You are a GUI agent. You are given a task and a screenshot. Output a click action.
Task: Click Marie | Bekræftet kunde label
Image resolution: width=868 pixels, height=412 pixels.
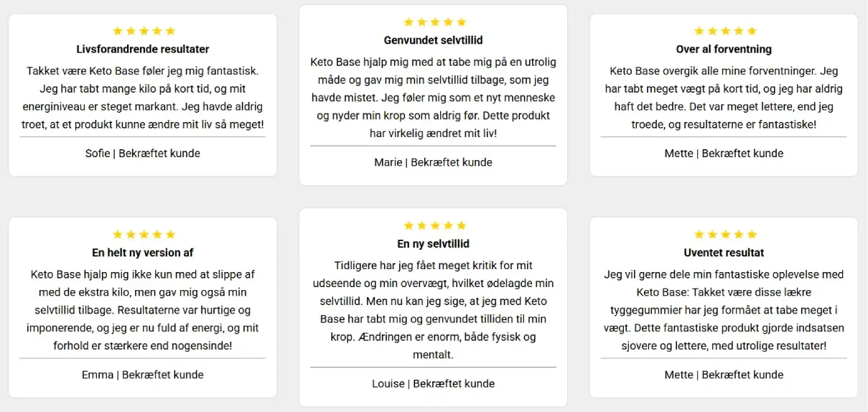[x=434, y=162]
